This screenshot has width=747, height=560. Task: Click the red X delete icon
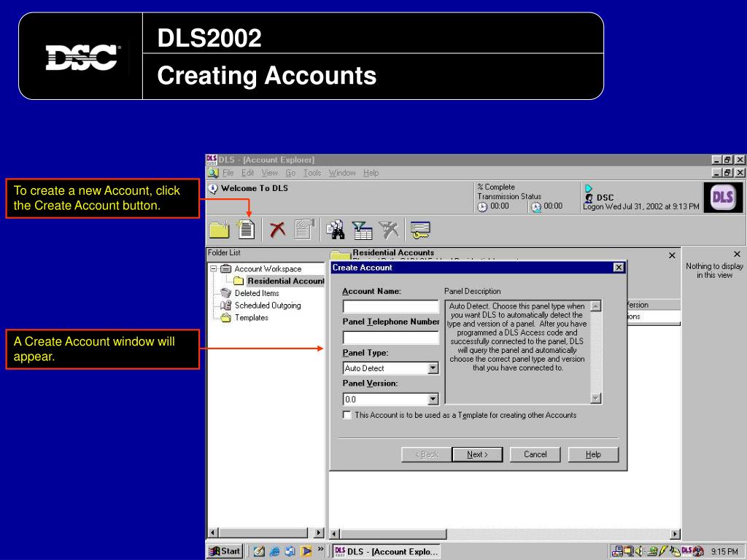(277, 230)
